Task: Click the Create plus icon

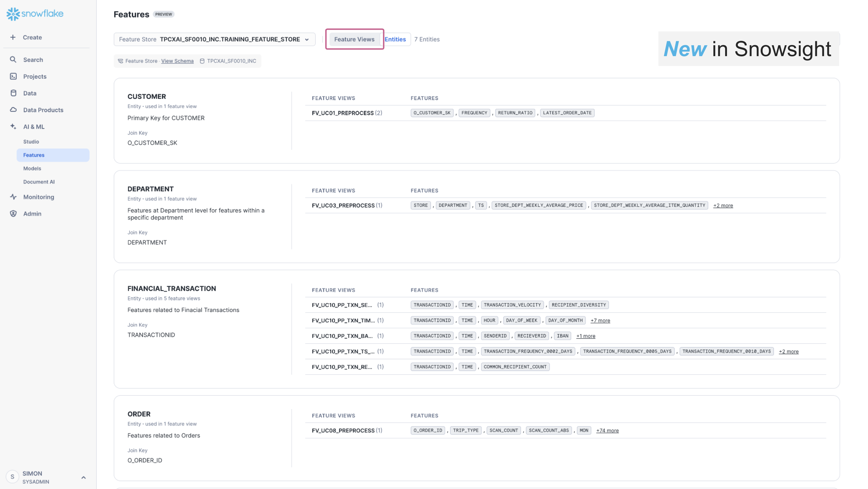Action: tap(13, 38)
